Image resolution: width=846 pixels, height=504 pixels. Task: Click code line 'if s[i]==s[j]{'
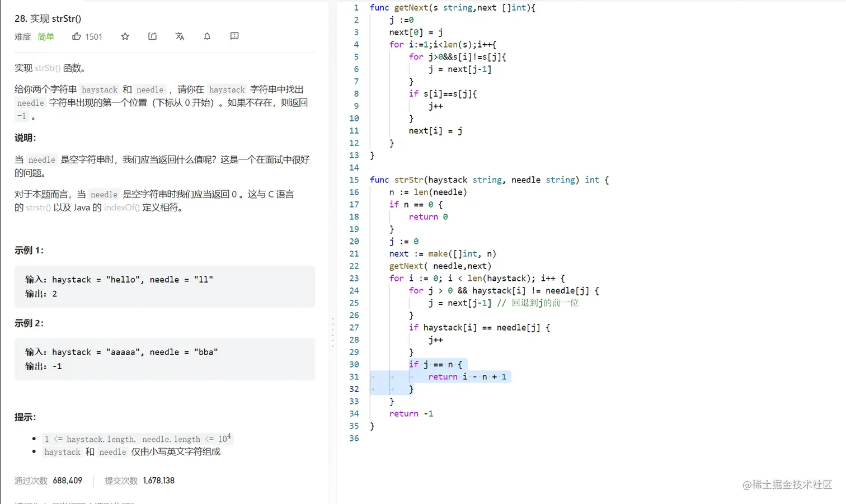pyautogui.click(x=443, y=94)
